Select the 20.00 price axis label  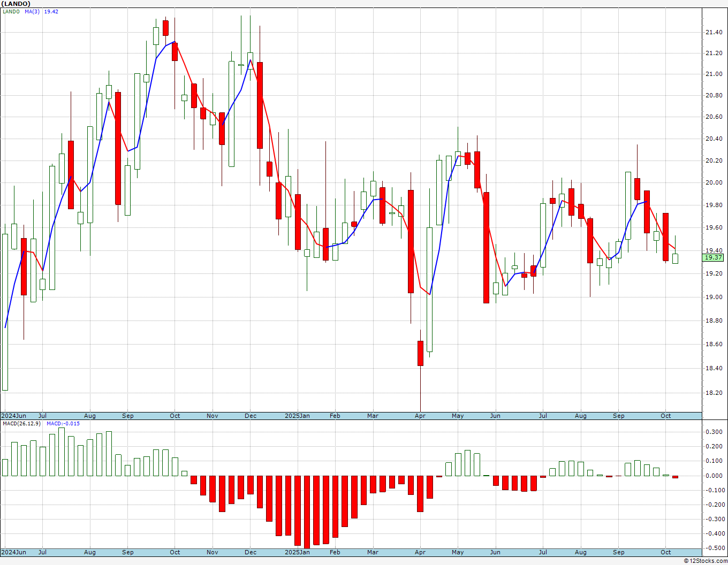coord(713,182)
